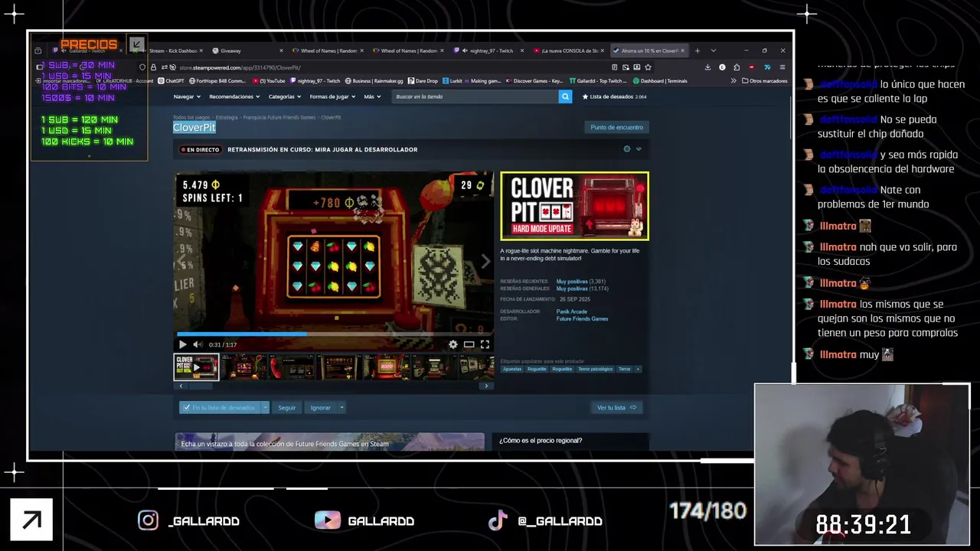This screenshot has height=551, width=980.
Task: Open the Otros marcadores bookmarks folder
Action: tap(764, 80)
